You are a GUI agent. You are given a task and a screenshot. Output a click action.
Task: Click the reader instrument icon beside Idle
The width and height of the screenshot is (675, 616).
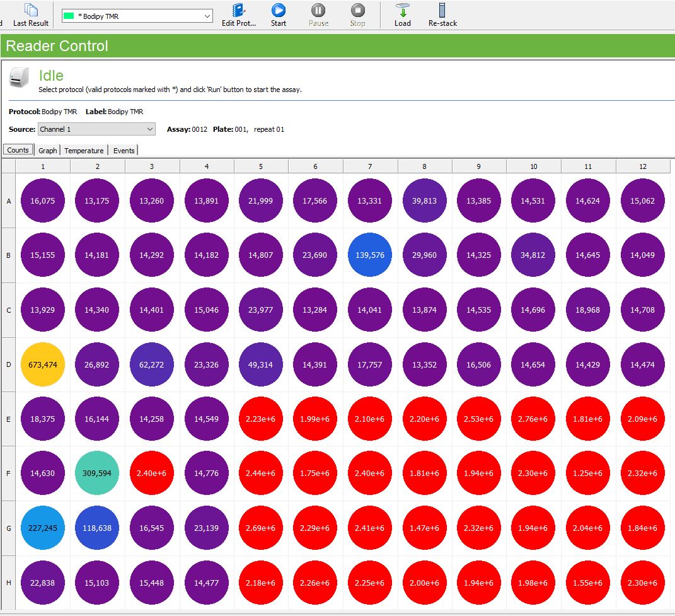20,78
